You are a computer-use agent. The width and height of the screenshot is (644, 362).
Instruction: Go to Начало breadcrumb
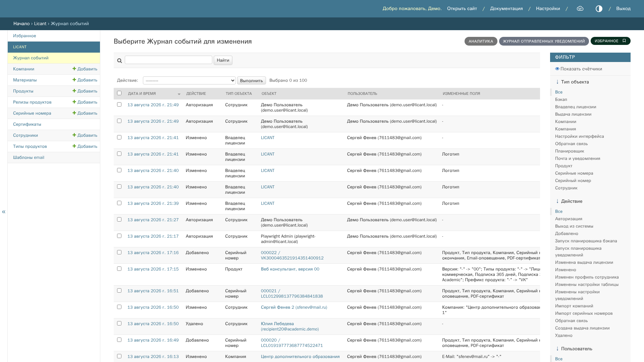21,24
